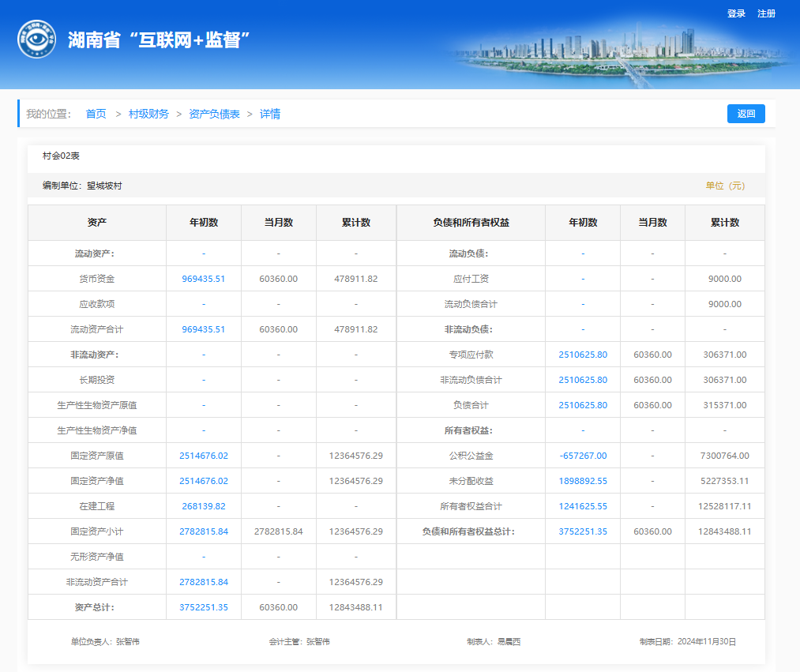The height and width of the screenshot is (672, 800).
Task: Click 货币资金 当月数 60360.00
Action: [x=279, y=279]
